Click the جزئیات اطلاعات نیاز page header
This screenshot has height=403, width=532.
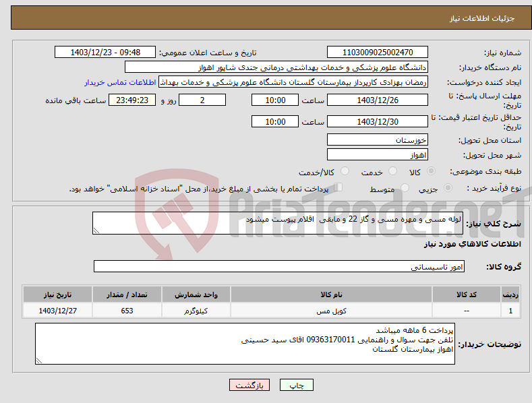[x=482, y=18]
